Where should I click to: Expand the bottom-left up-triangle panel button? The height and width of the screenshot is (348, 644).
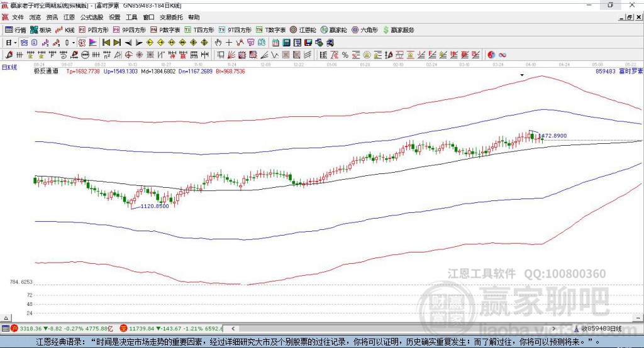click(x=6, y=318)
